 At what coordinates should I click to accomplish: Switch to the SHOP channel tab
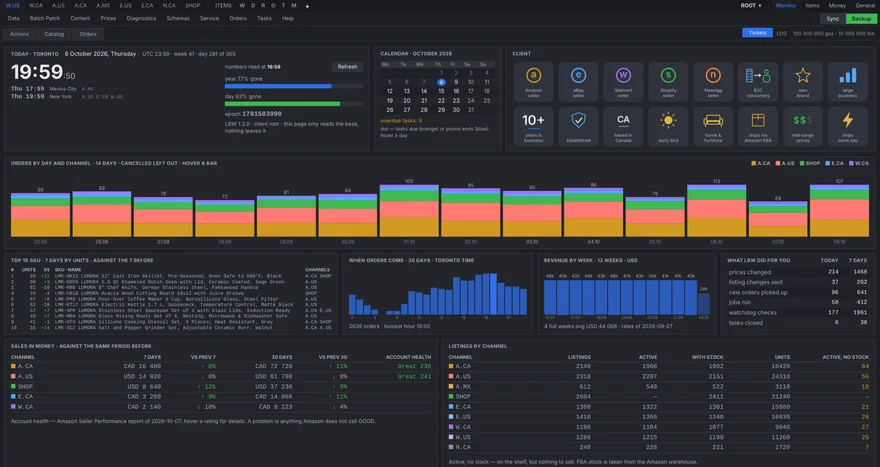(192, 6)
